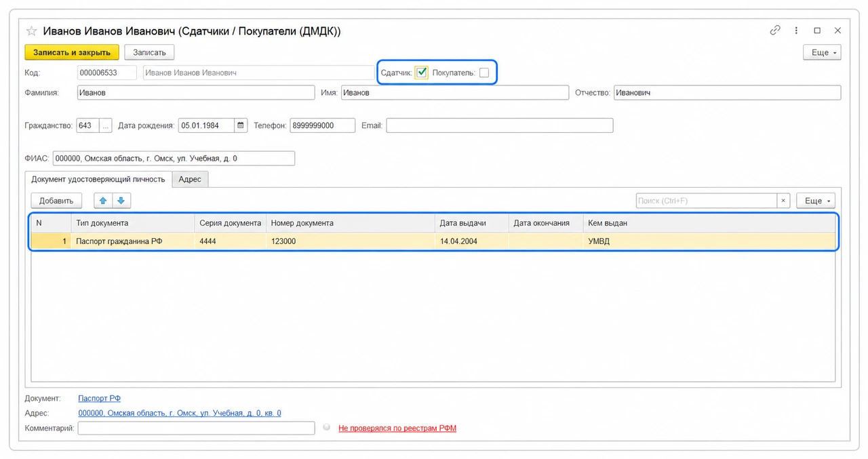Open the Омская область address link

[180, 413]
